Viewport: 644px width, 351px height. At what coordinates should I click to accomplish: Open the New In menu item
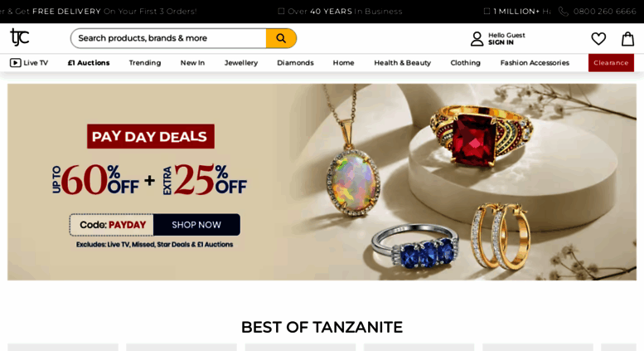point(192,62)
